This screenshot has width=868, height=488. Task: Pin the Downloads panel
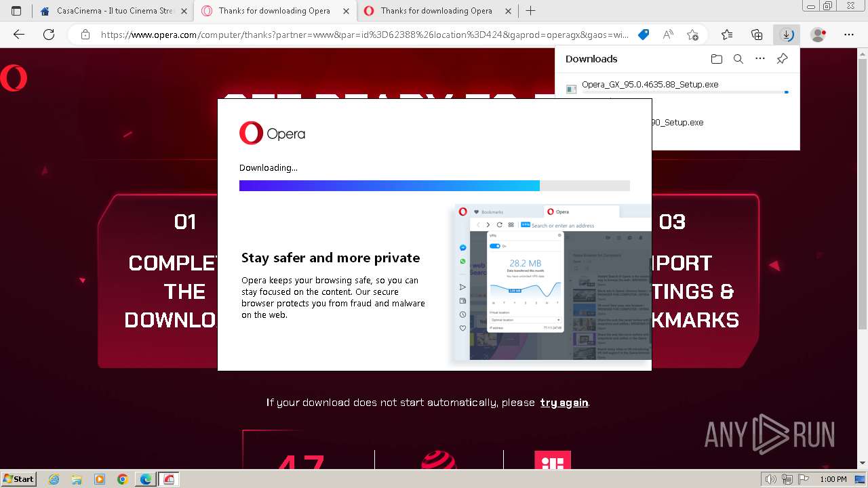(x=782, y=59)
